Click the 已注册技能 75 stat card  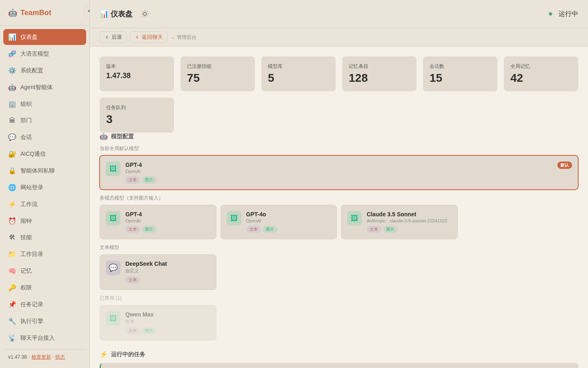point(218,74)
